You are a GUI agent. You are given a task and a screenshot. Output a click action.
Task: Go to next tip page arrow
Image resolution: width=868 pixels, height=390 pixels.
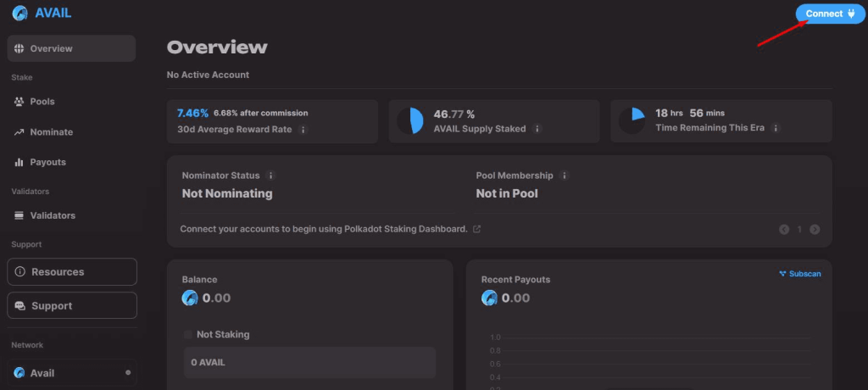(x=815, y=230)
